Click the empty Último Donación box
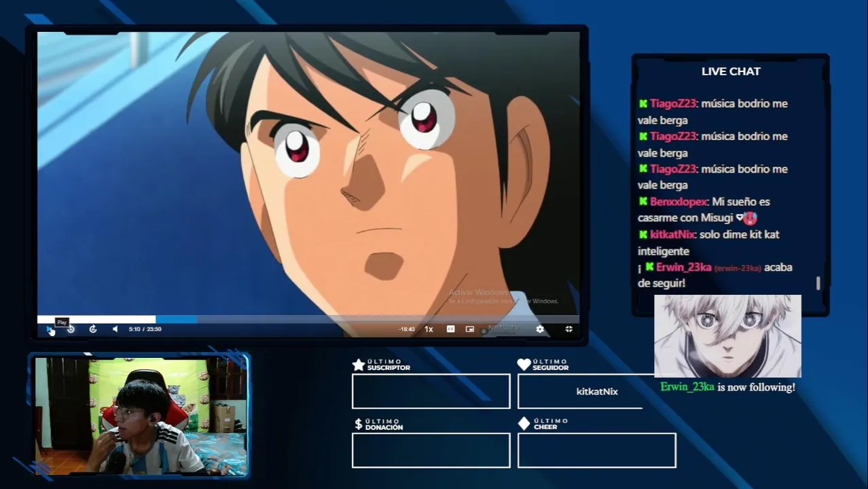Viewport: 868px width, 489px height. [431, 450]
